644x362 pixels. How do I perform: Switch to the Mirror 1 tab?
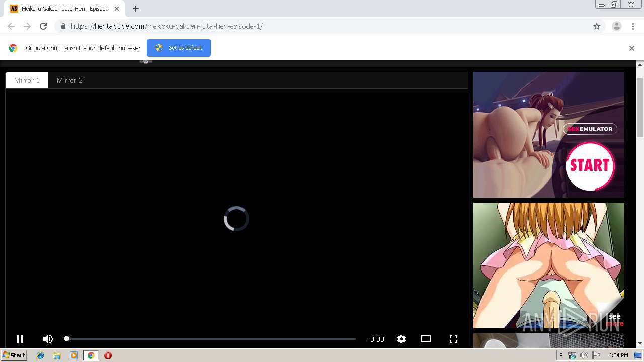point(27,80)
